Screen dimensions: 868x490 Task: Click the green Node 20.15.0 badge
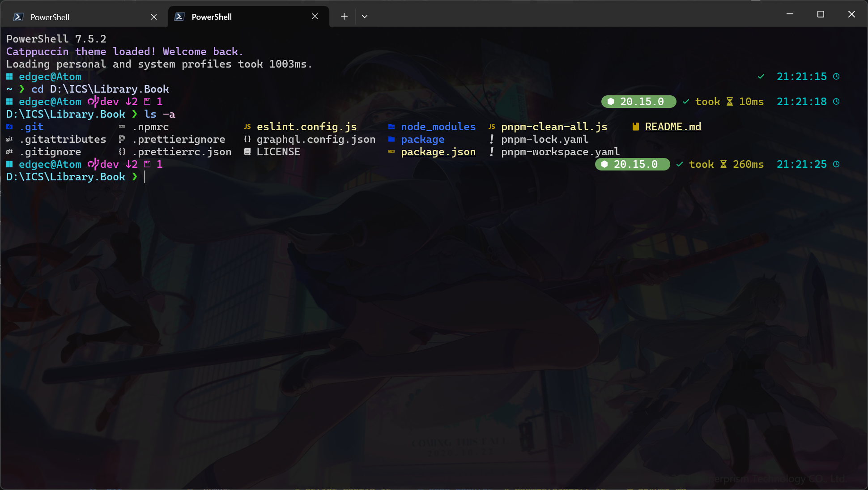coord(632,164)
